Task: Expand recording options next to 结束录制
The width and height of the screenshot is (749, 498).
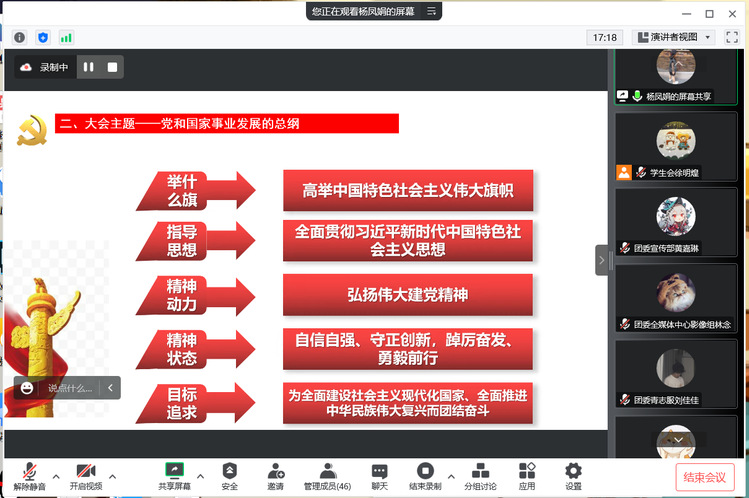Action: (451, 477)
